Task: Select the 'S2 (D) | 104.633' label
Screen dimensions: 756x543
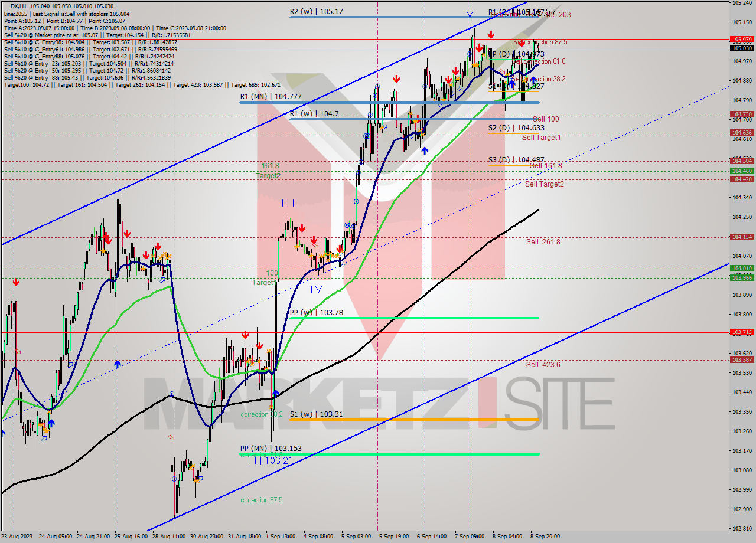Action: click(x=516, y=127)
